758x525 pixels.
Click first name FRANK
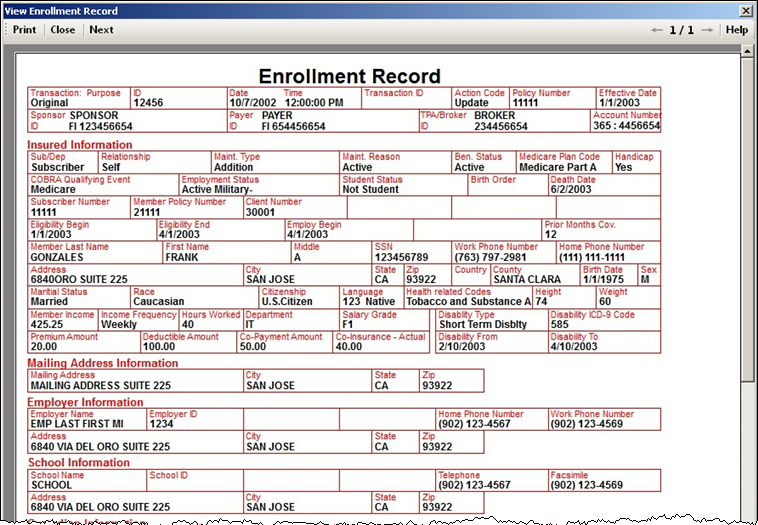[182, 257]
